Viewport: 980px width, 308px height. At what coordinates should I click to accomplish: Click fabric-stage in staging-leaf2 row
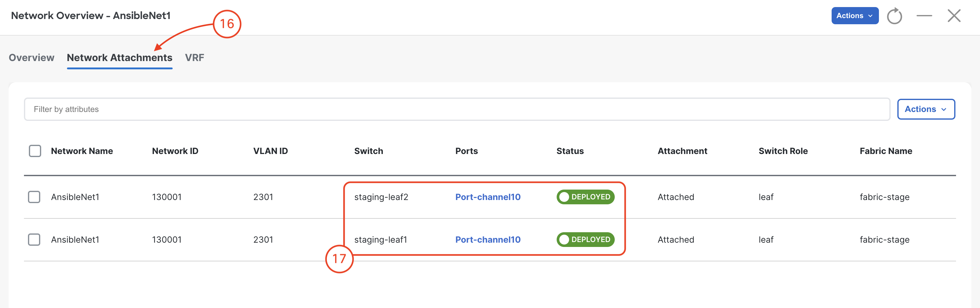pyautogui.click(x=884, y=197)
